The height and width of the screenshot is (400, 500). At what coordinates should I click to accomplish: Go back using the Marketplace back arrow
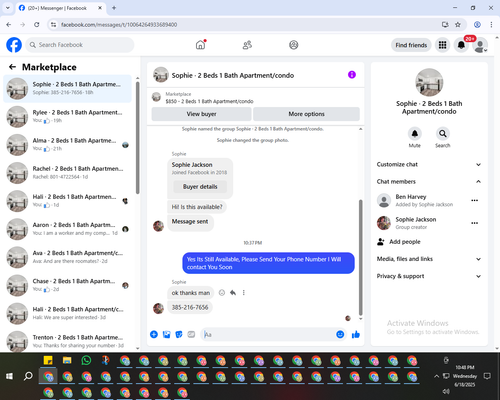[12, 67]
